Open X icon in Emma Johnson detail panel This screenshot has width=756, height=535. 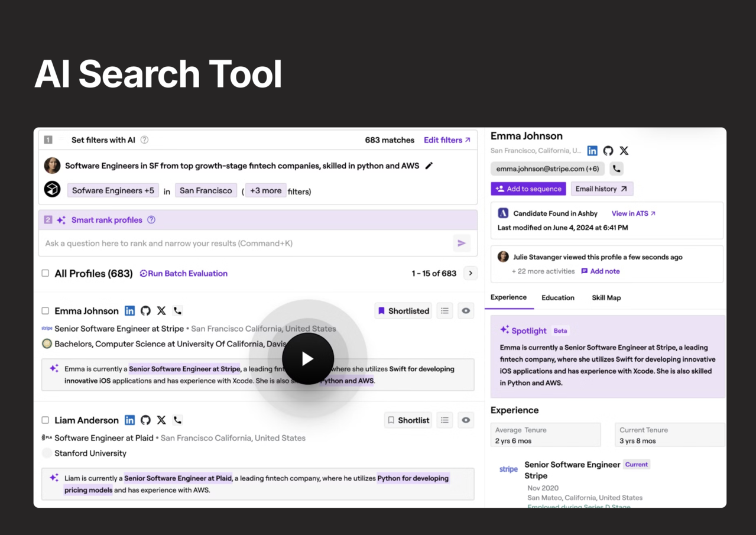pyautogui.click(x=624, y=151)
